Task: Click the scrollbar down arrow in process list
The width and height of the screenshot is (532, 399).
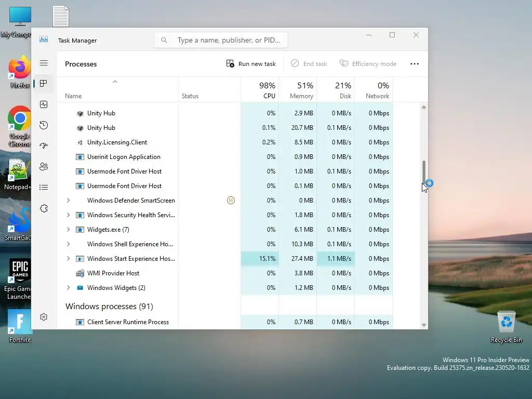Action: click(x=424, y=325)
